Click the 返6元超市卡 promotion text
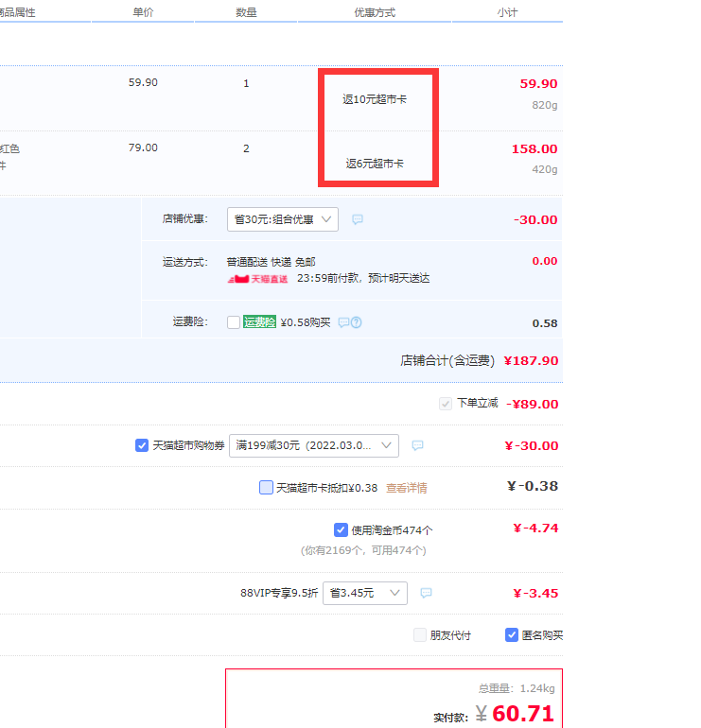The image size is (701, 728). tap(375, 164)
